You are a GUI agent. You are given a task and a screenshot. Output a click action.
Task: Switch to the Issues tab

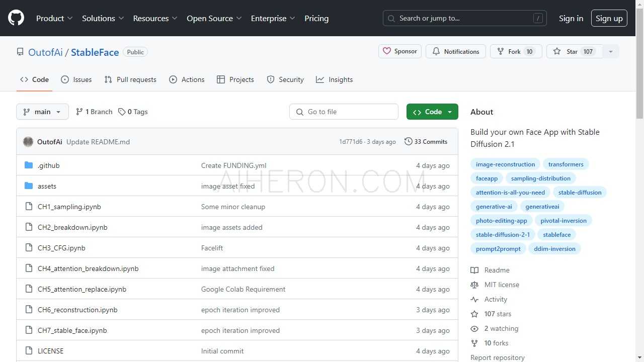coord(76,79)
